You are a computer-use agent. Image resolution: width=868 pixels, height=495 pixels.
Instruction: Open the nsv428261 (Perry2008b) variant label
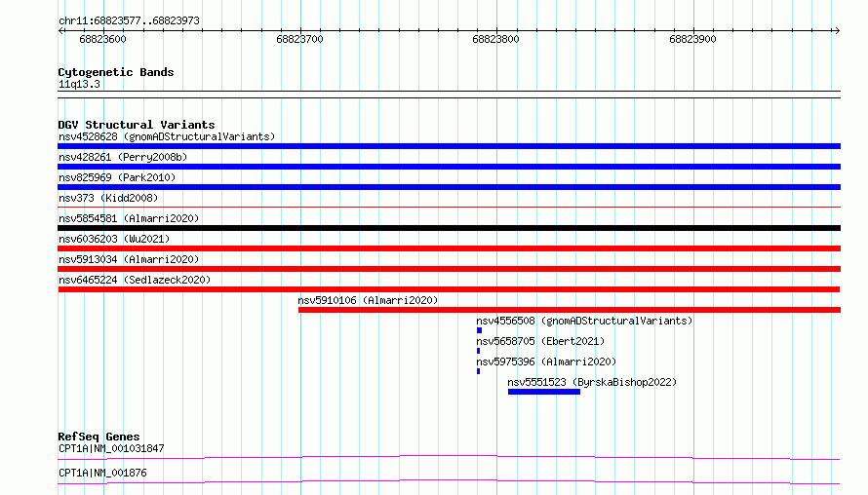(123, 157)
